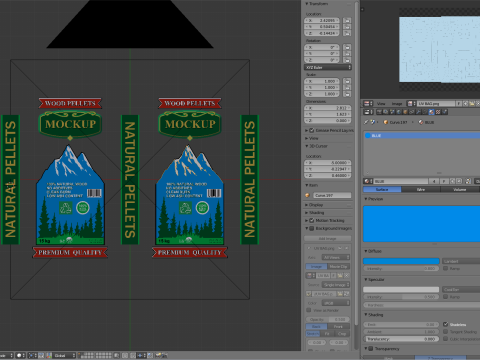
Task: Enable Tangent Shading checkbox
Action: [445, 332]
